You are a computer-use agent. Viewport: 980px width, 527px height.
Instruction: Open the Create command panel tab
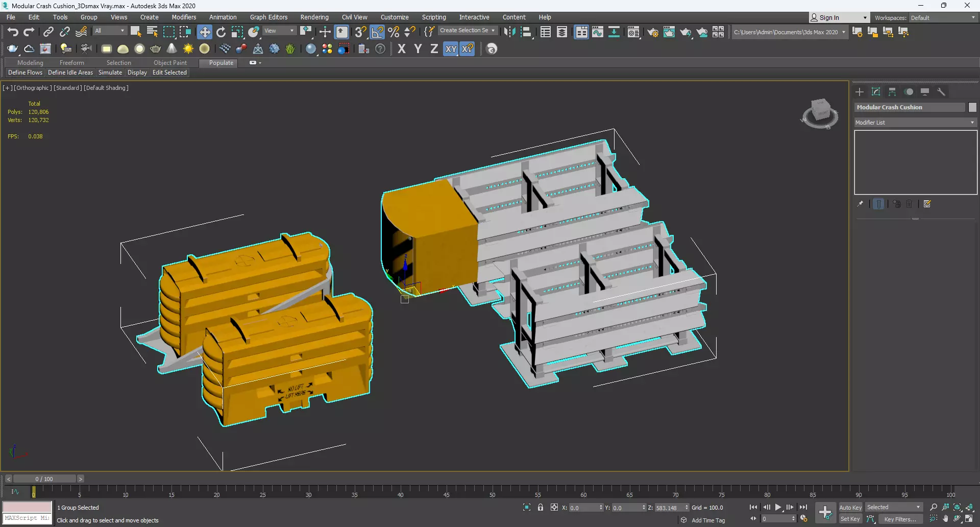coord(860,92)
